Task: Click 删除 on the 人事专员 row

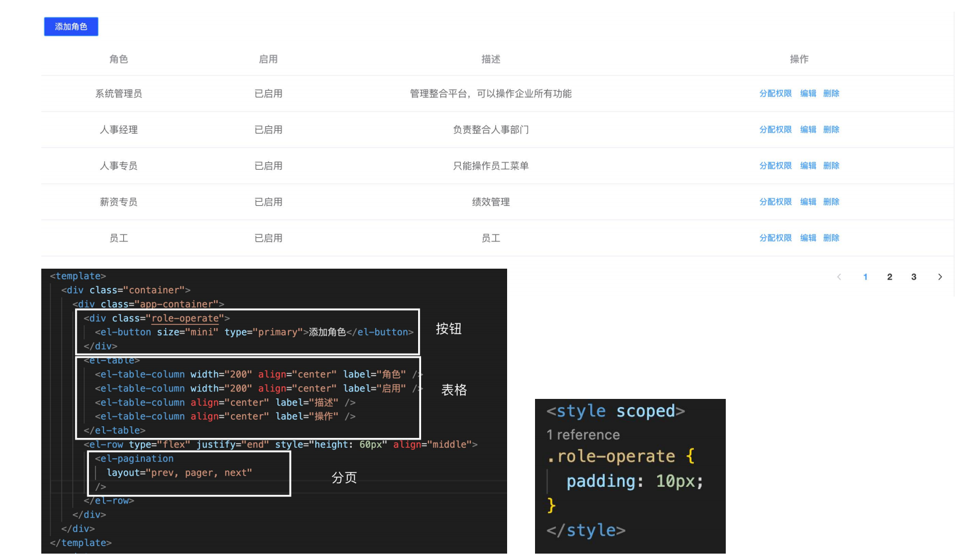Action: pos(831,166)
